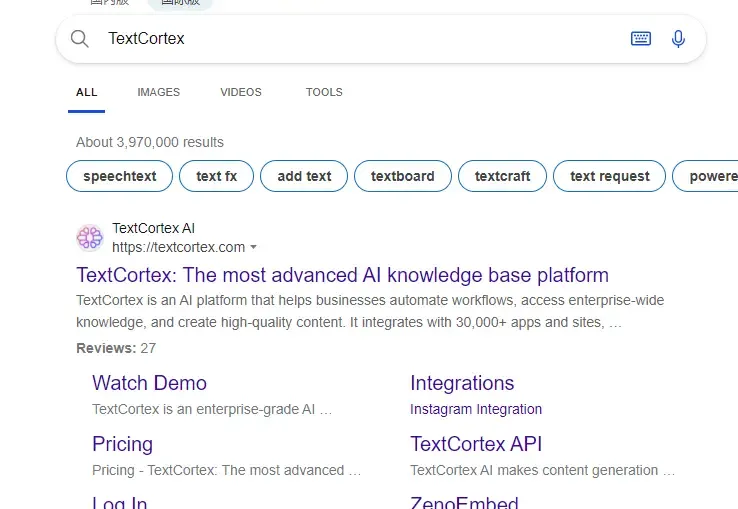Click the 'textcraft' suggestion chip
Image resolution: width=738 pixels, height=509 pixels.
[x=502, y=176]
